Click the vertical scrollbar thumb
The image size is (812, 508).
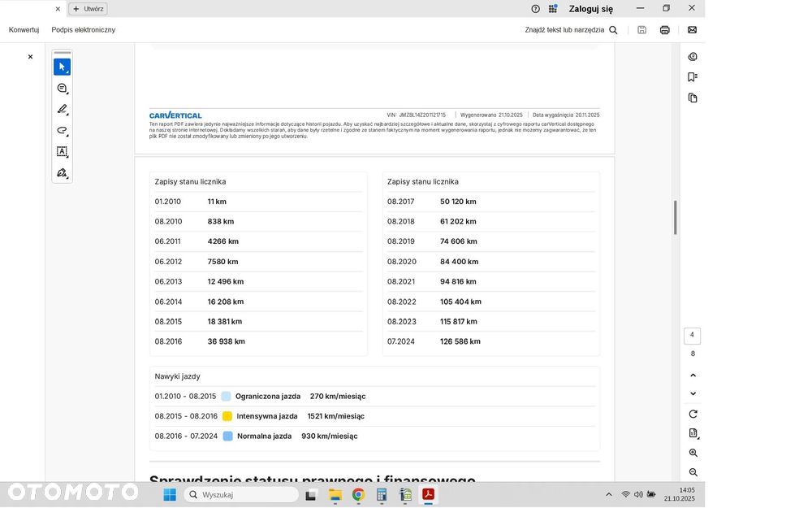(x=676, y=217)
